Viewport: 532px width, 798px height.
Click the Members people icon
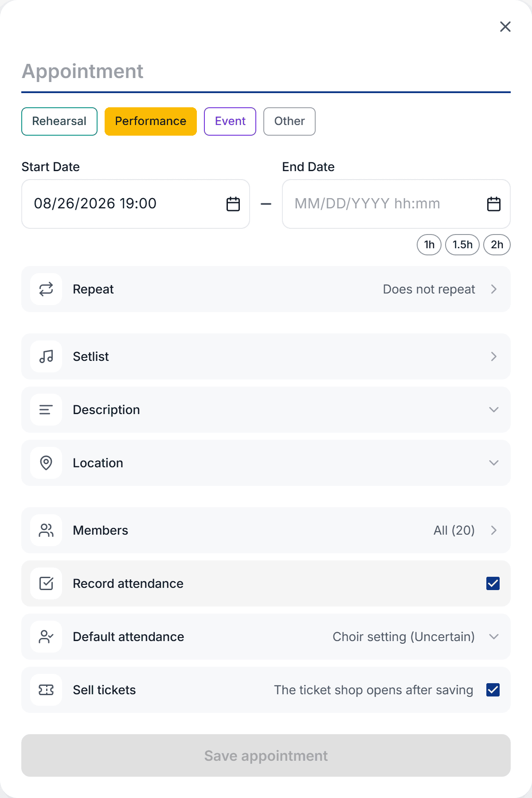click(46, 530)
